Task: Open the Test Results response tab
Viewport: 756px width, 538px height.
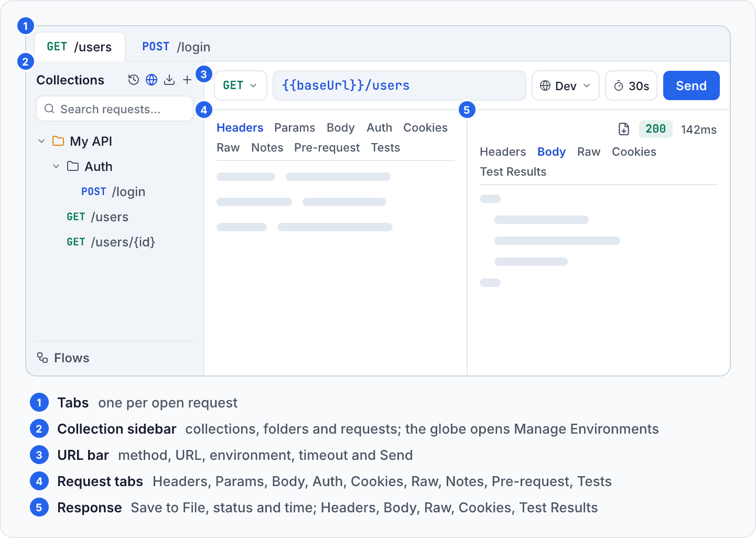Action: (513, 171)
